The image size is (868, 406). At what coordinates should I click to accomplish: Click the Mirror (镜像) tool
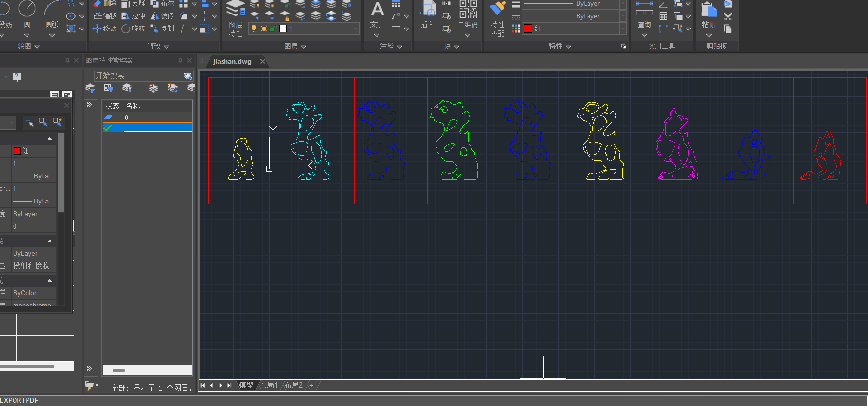point(162,16)
